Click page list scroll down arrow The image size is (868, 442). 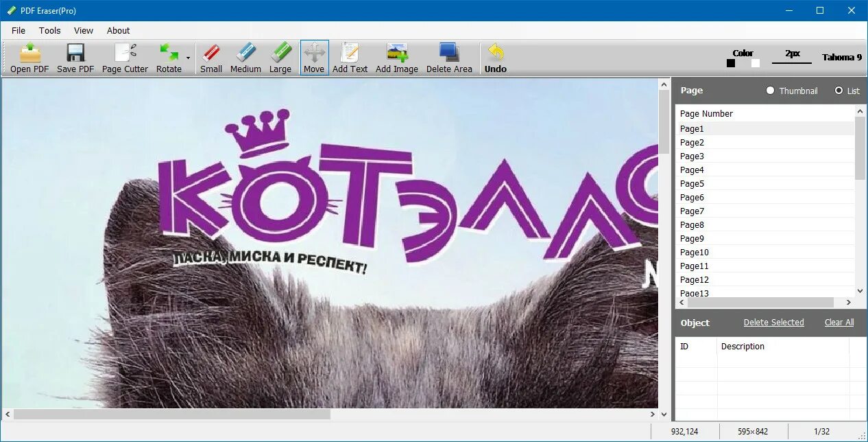click(860, 291)
